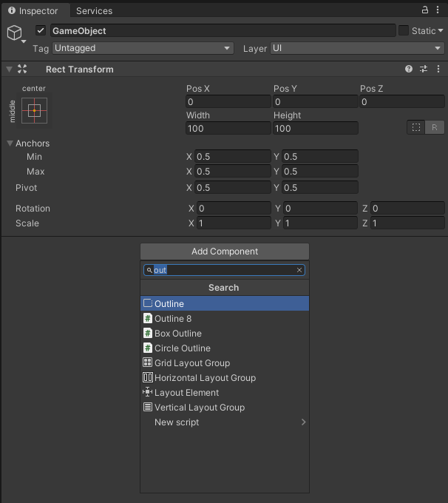Switch to the Services tab
This screenshot has width=448, height=503.
95,11
